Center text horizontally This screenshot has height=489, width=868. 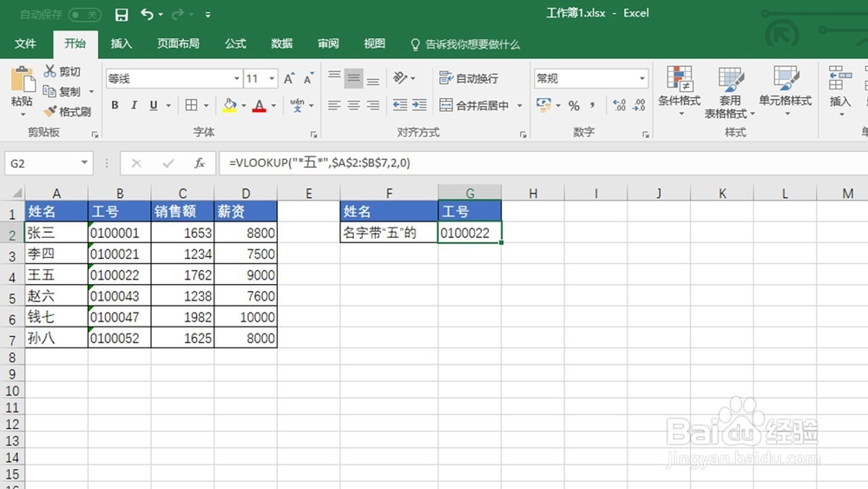tap(353, 105)
